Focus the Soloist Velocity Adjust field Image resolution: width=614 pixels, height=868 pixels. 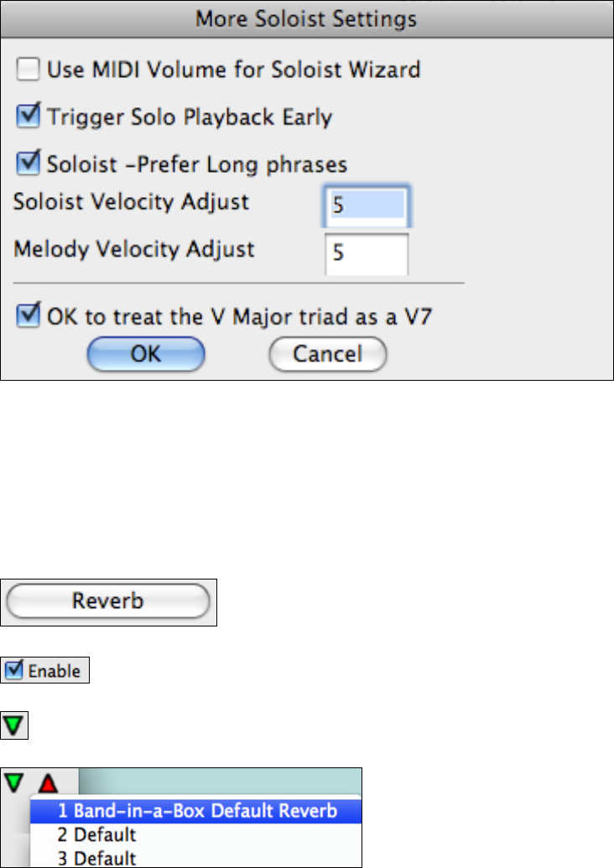[366, 206]
